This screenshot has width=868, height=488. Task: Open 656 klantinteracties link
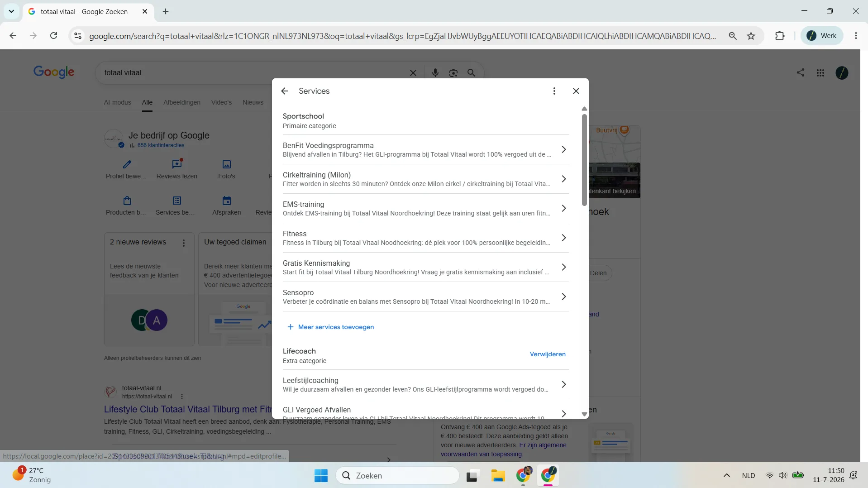point(161,145)
